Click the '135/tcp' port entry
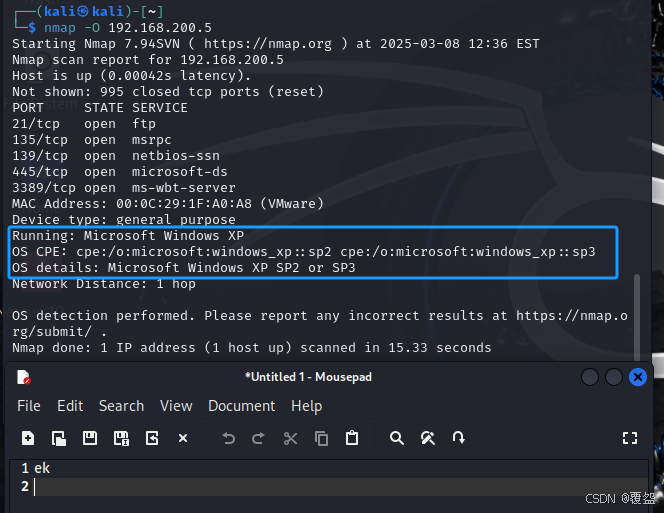This screenshot has width=664, height=513. tap(40, 140)
